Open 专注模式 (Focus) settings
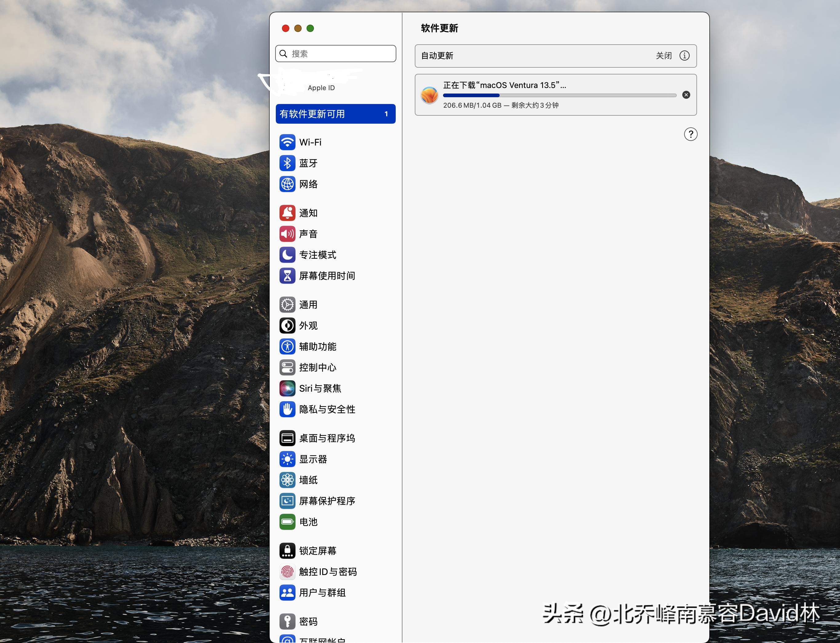The width and height of the screenshot is (840, 643). click(318, 255)
